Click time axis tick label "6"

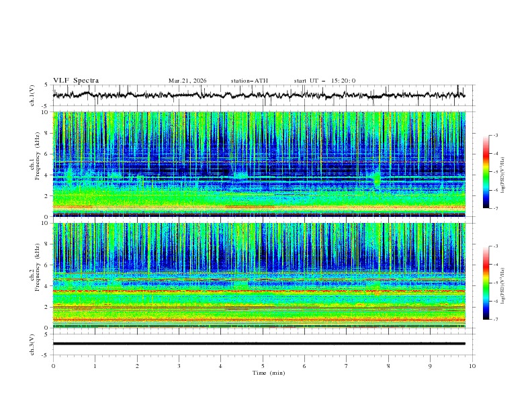pos(304,366)
